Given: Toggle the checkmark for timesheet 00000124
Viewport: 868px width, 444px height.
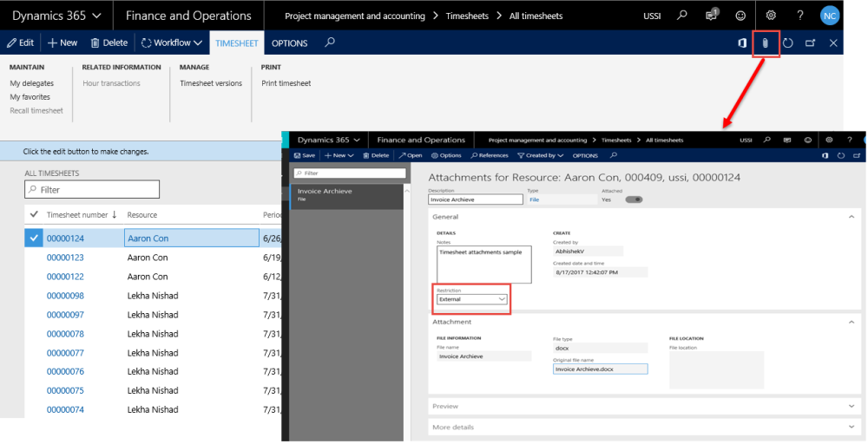Looking at the screenshot, I should point(33,238).
